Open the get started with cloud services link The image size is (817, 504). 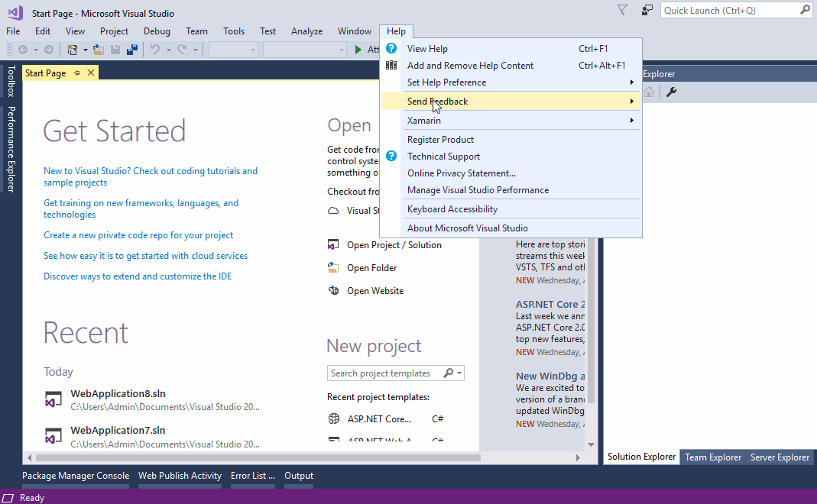pyautogui.click(x=145, y=256)
